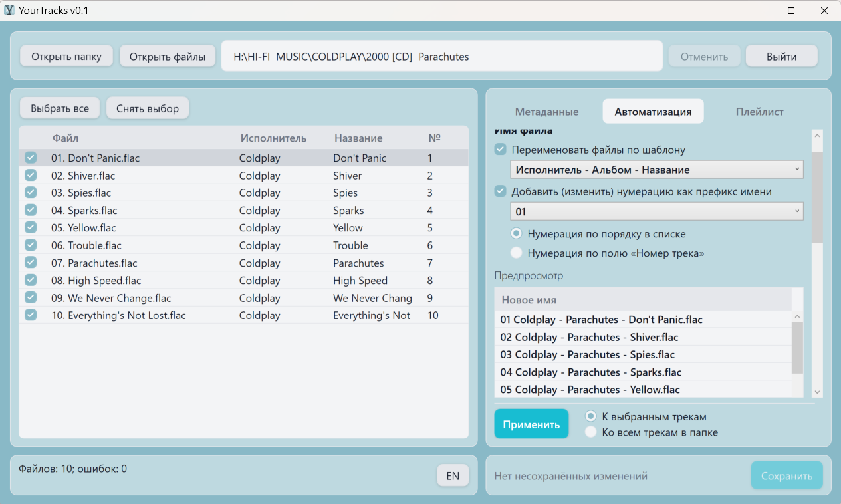Select preview row 01 Coldplay - Parachutes - Don't Panic.flac
Viewport: 841px width, 504px height.
(643, 319)
